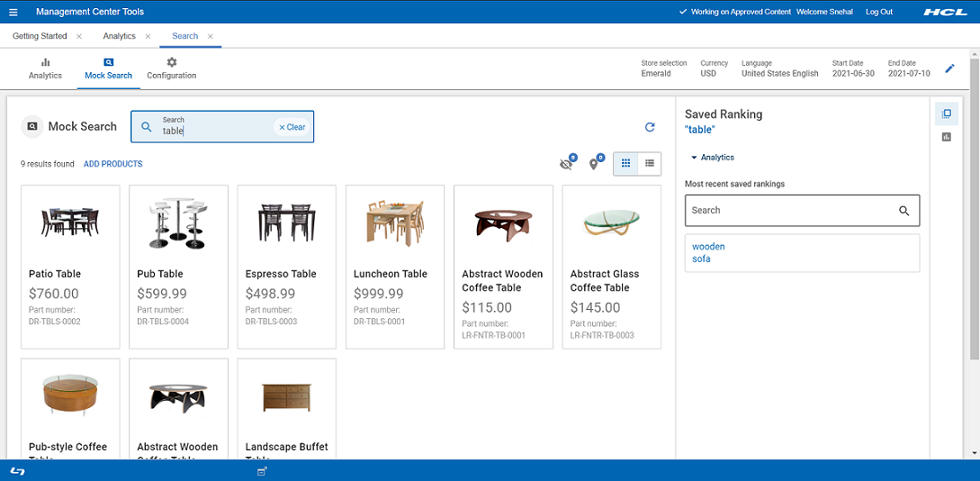Click the End Date 2021-07-10
The height and width of the screenshot is (481, 980).
(x=910, y=74)
